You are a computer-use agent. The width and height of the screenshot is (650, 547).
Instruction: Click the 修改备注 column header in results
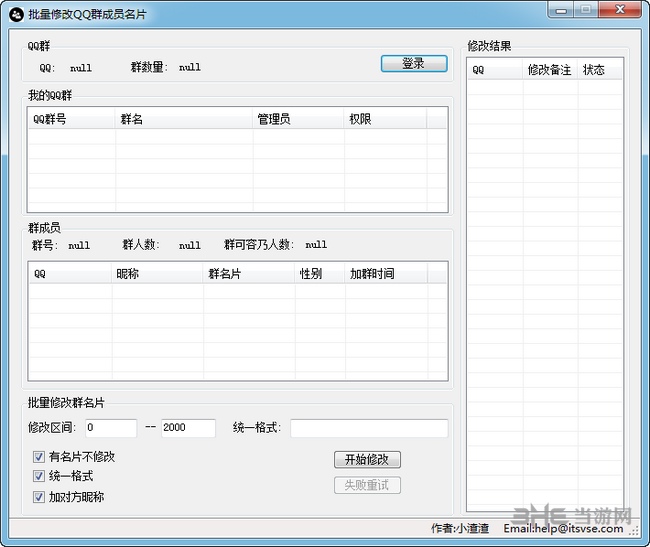pos(550,70)
